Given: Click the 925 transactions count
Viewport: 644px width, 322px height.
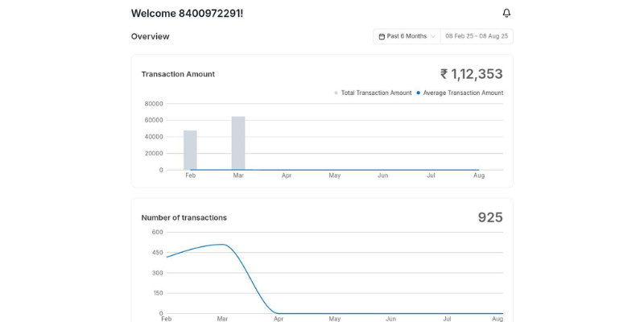Looking at the screenshot, I should point(489,217).
